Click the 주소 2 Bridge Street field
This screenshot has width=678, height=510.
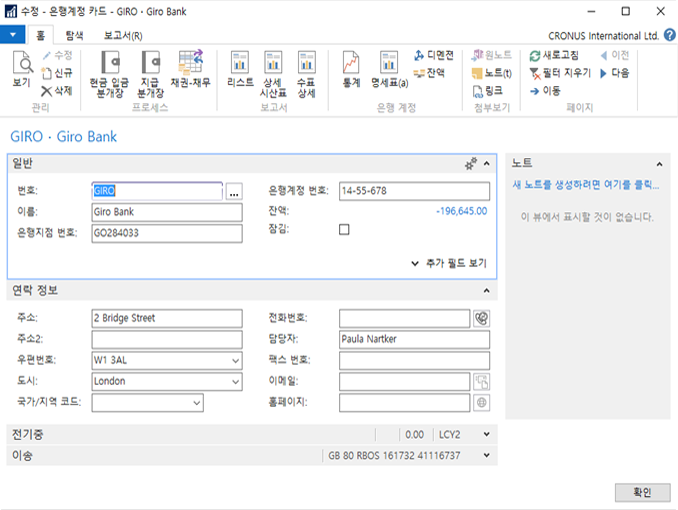point(167,318)
